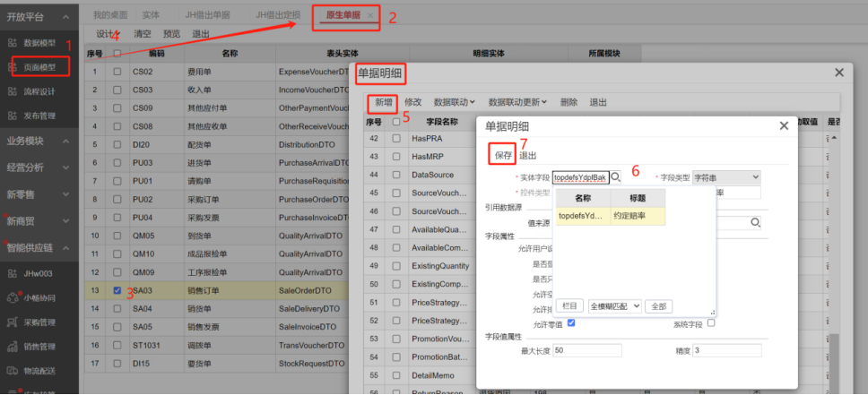Enable the 系统字段 checkbox
The image size is (868, 395).
point(711,323)
